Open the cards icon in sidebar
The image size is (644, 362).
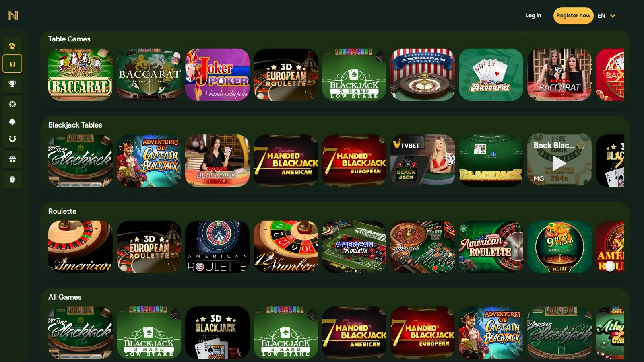point(12,46)
